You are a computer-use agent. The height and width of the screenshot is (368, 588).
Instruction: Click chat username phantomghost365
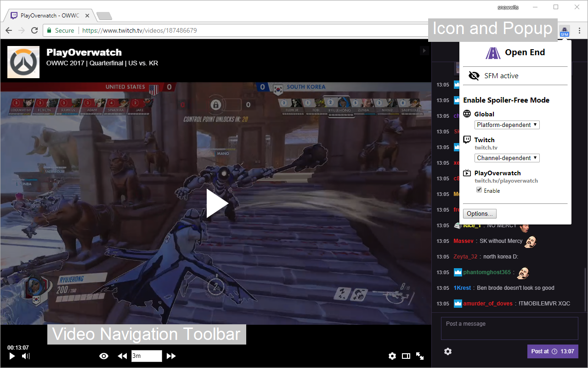pyautogui.click(x=487, y=272)
